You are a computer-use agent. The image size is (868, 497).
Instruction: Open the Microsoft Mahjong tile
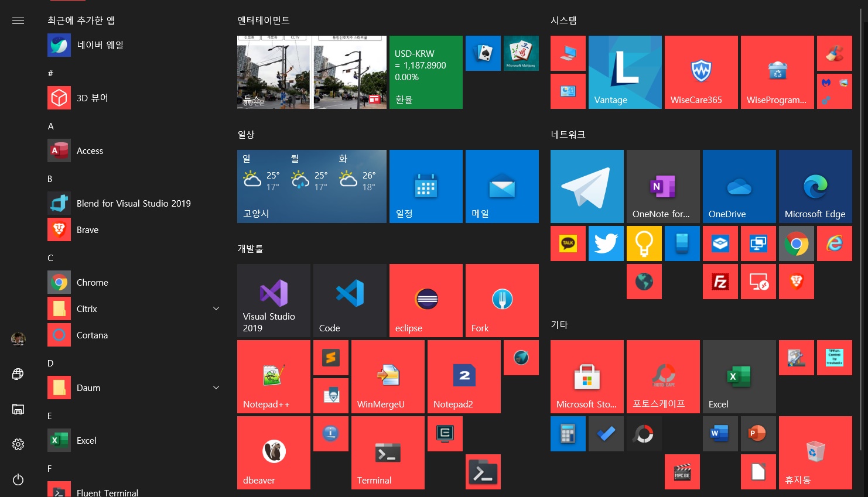521,53
